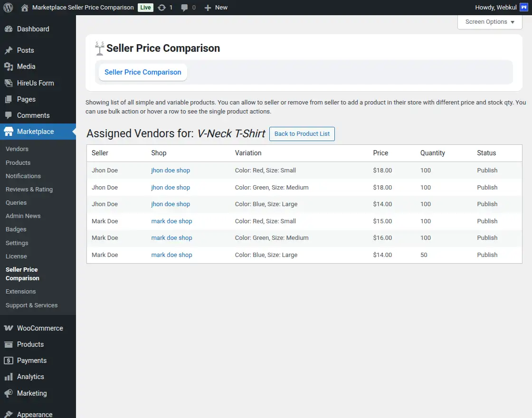
Task: Open mark doe shop link in Blue Large row
Action: click(x=171, y=255)
